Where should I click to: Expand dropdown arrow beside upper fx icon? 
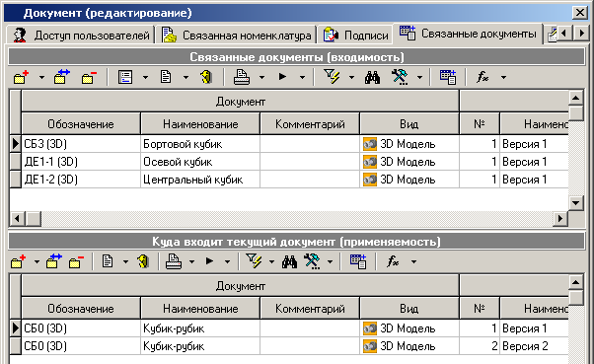point(503,77)
